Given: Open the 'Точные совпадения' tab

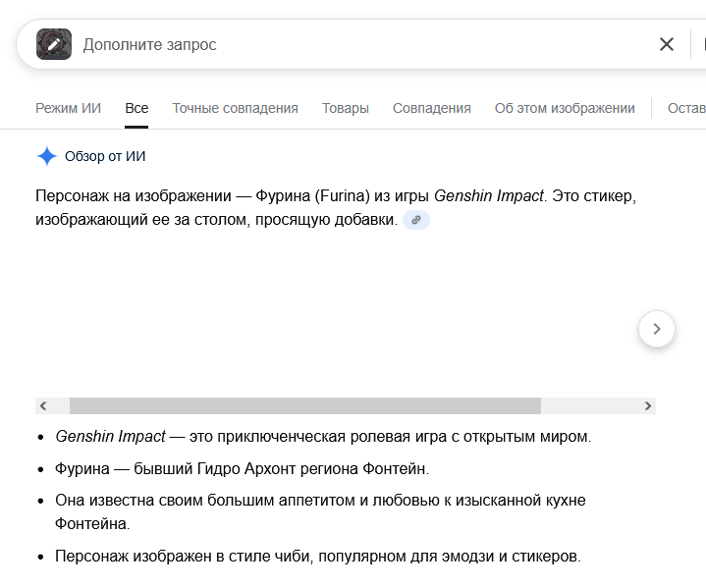Looking at the screenshot, I should pos(235,108).
